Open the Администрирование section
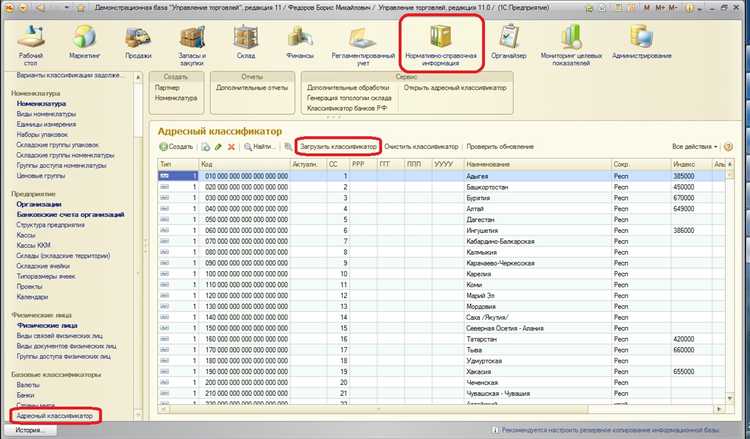Viewport: 750px width, 439px height. 642,42
